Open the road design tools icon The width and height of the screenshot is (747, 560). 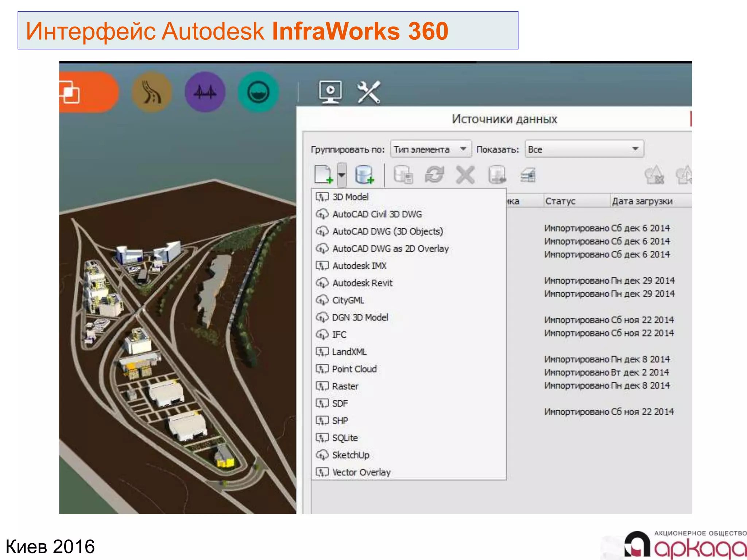[x=152, y=92]
